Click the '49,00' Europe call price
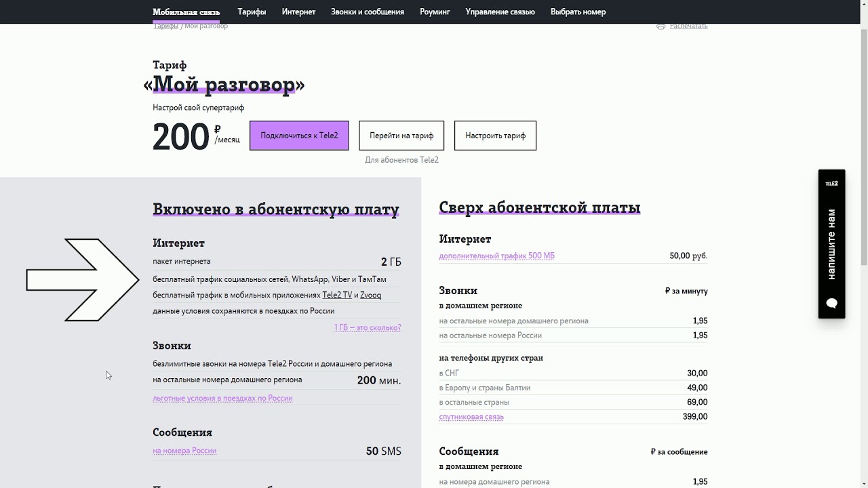 [x=697, y=388]
